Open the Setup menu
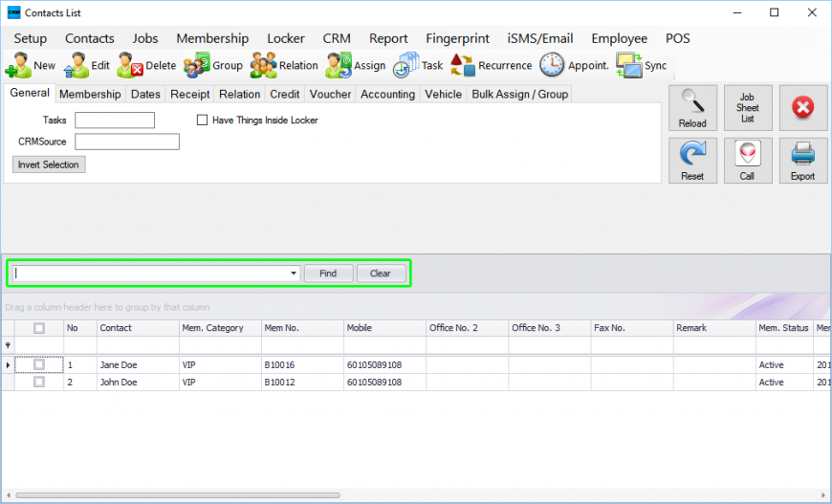Viewport: 832px width, 504px height. [x=31, y=38]
